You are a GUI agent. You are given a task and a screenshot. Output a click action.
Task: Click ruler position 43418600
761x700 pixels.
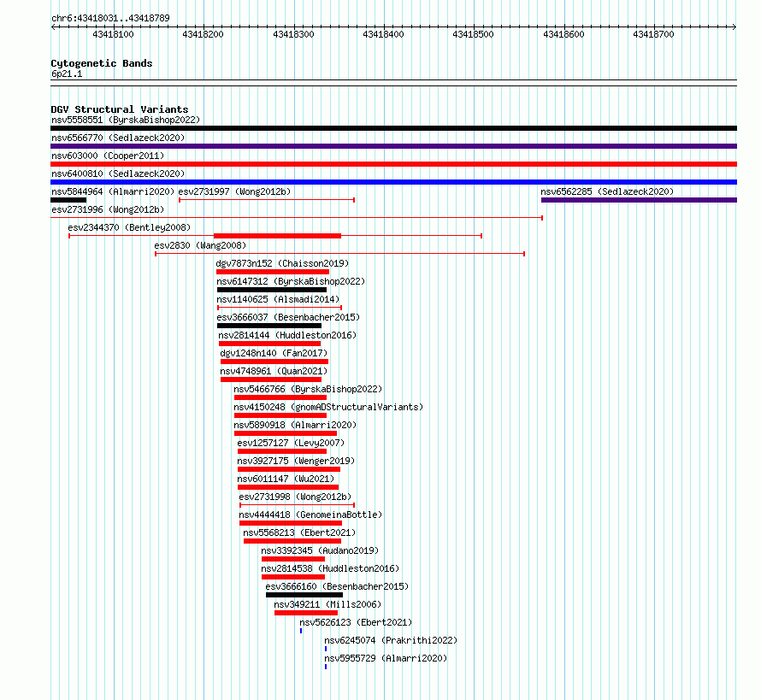(x=564, y=34)
